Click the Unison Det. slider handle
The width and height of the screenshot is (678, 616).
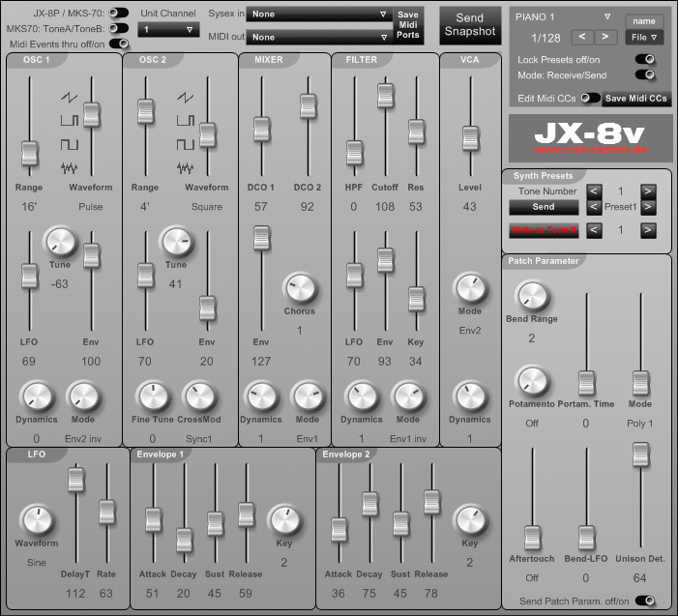[641, 455]
